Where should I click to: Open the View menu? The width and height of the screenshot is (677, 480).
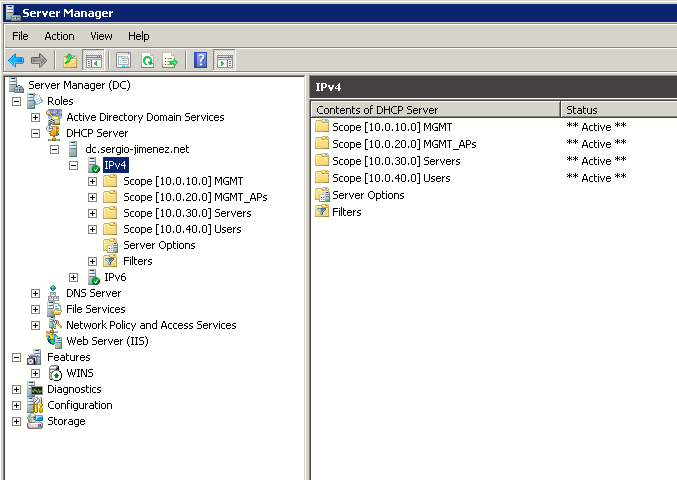tap(101, 36)
